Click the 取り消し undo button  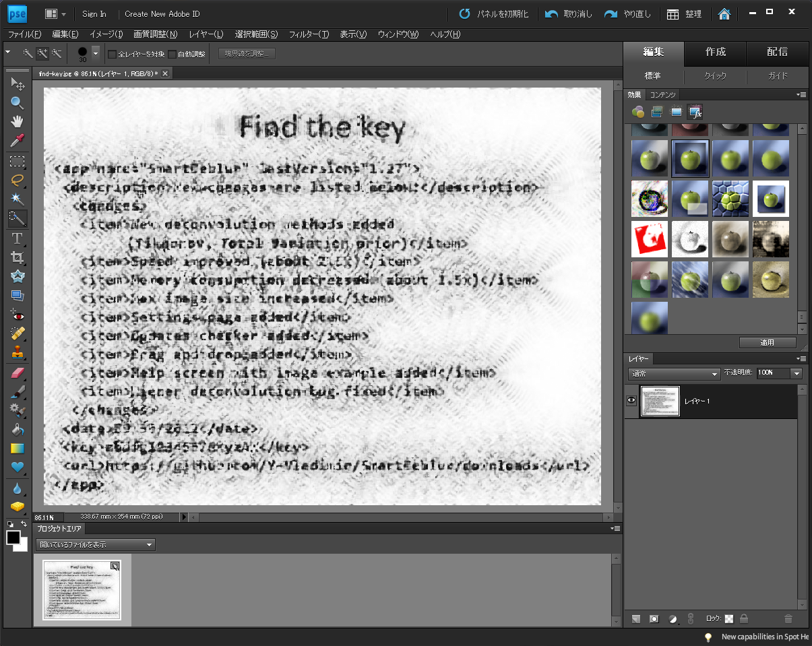pos(569,14)
